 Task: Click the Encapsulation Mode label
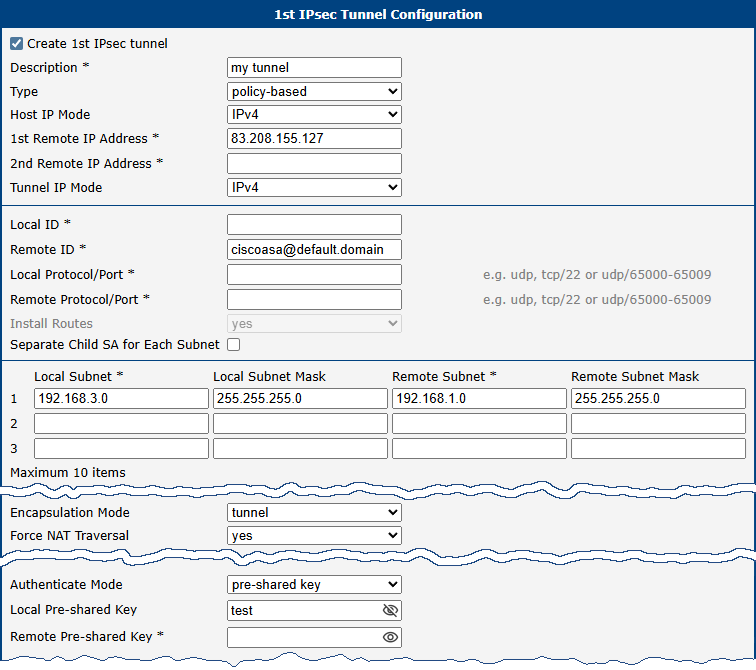point(70,512)
